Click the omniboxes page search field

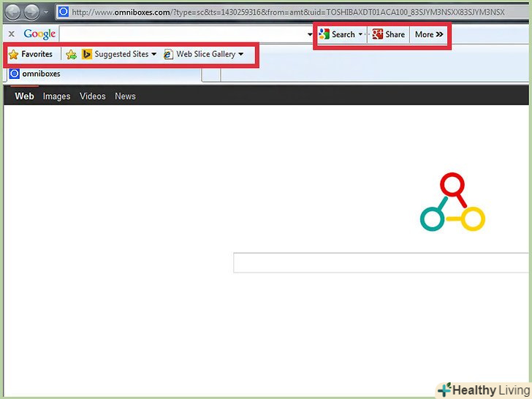pos(381,262)
